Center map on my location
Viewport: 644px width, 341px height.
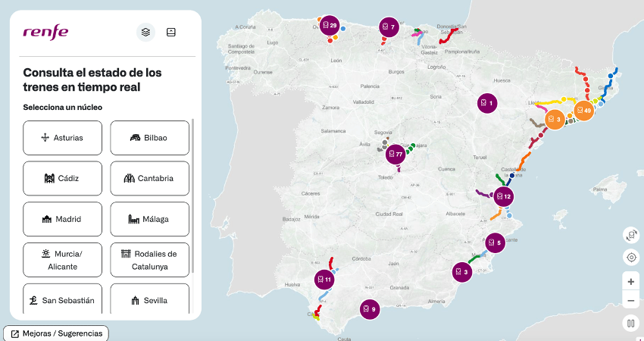point(631,258)
